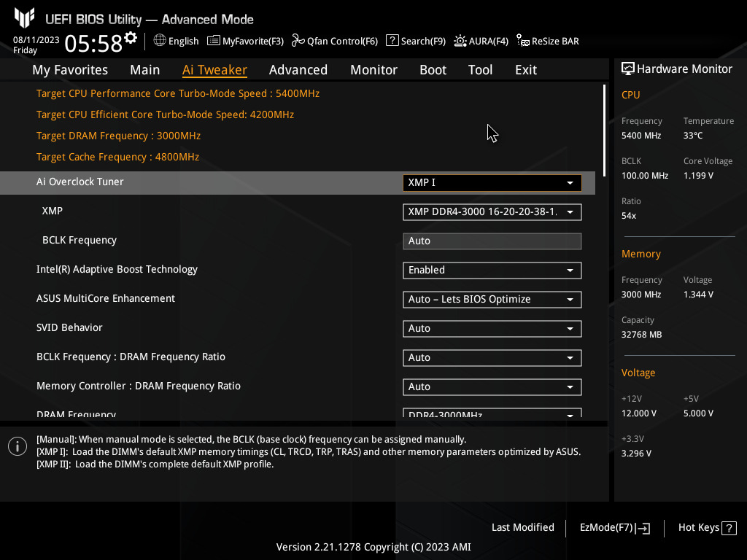Image resolution: width=747 pixels, height=560 pixels.
Task: Click the Search question mark icon
Action: (x=392, y=41)
